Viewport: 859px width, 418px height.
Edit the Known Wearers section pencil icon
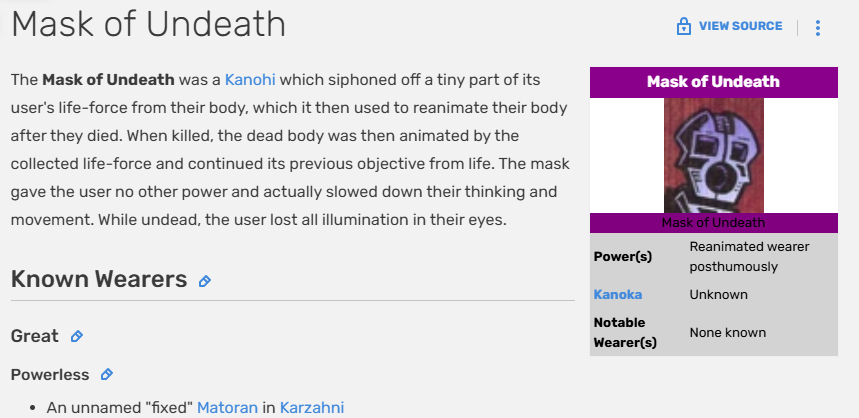(x=204, y=281)
